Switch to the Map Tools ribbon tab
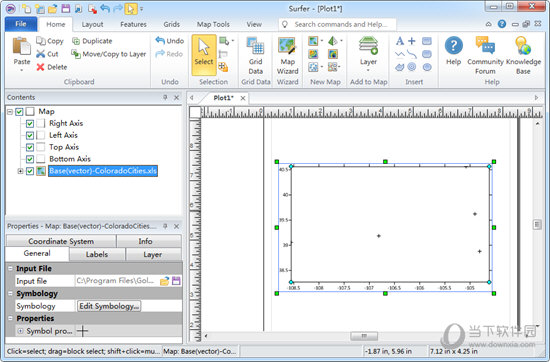The width and height of the screenshot is (550, 362). pyautogui.click(x=213, y=25)
